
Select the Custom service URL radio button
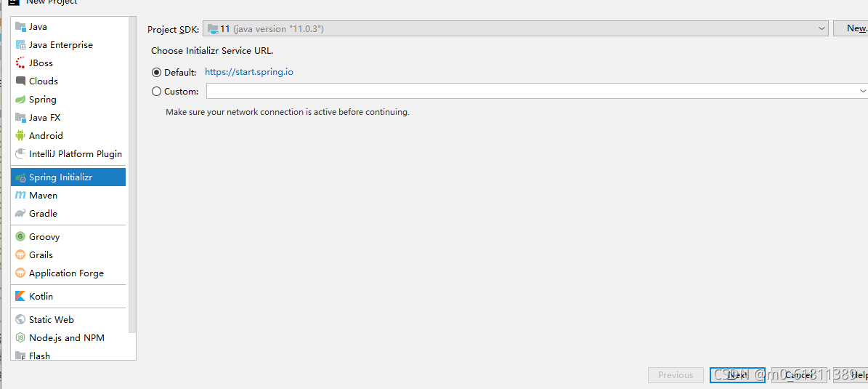click(156, 92)
